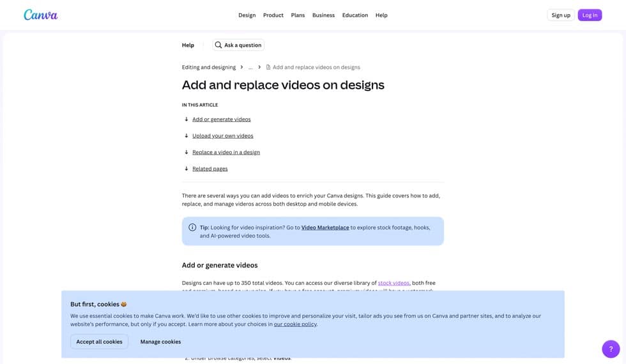626x364 pixels.
Task: Click the document icon in breadcrumb
Action: pyautogui.click(x=268, y=67)
